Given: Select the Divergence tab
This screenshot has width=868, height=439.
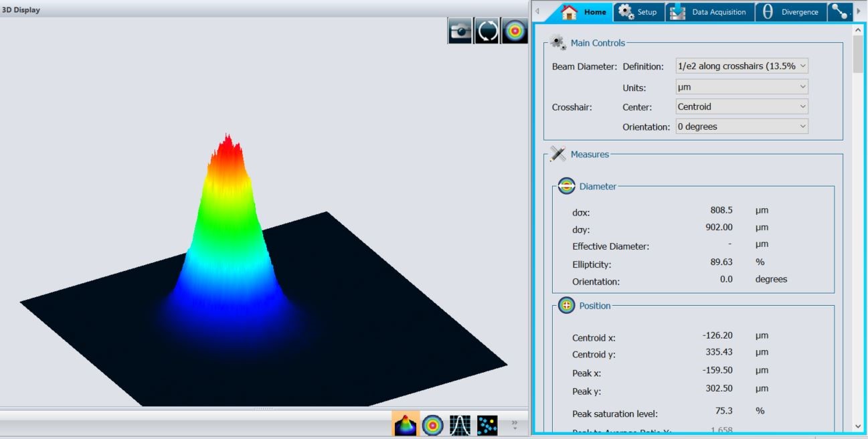Looking at the screenshot, I should point(791,11).
